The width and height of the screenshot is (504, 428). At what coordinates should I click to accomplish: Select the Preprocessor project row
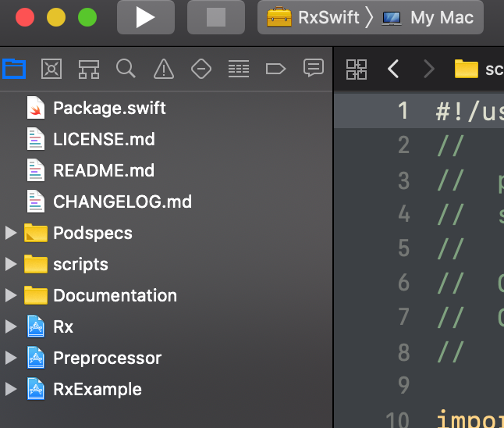click(166, 358)
